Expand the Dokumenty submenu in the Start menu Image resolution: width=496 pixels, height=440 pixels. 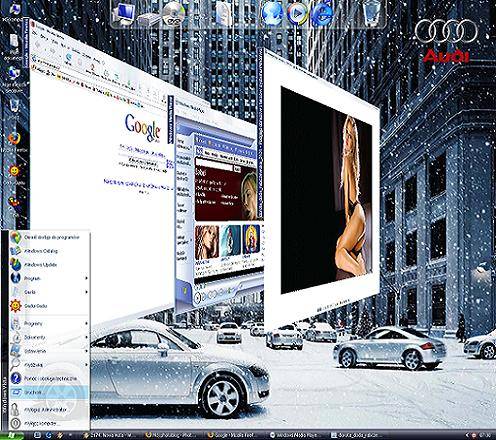[x=49, y=337]
